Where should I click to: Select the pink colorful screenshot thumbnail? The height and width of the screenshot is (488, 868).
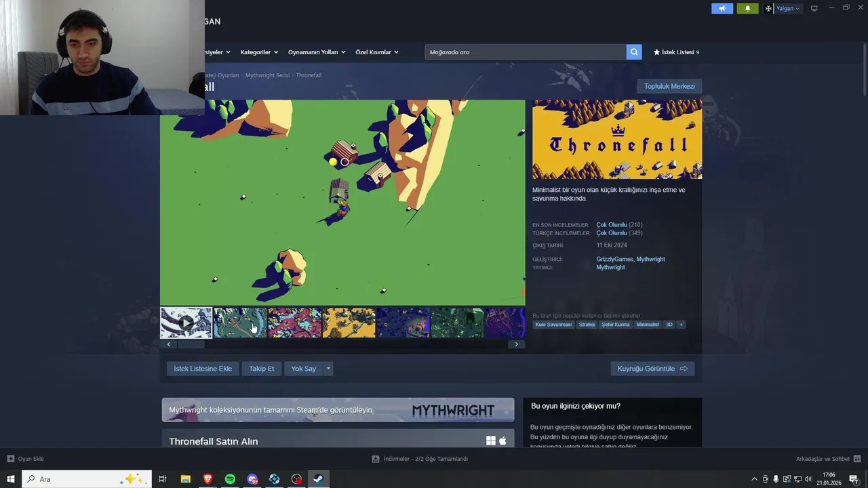pyautogui.click(x=294, y=323)
